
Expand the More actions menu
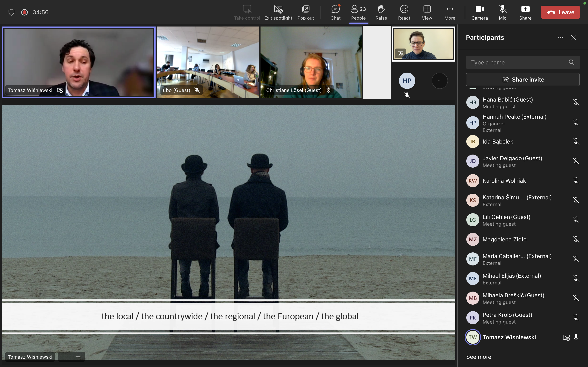[x=450, y=12]
